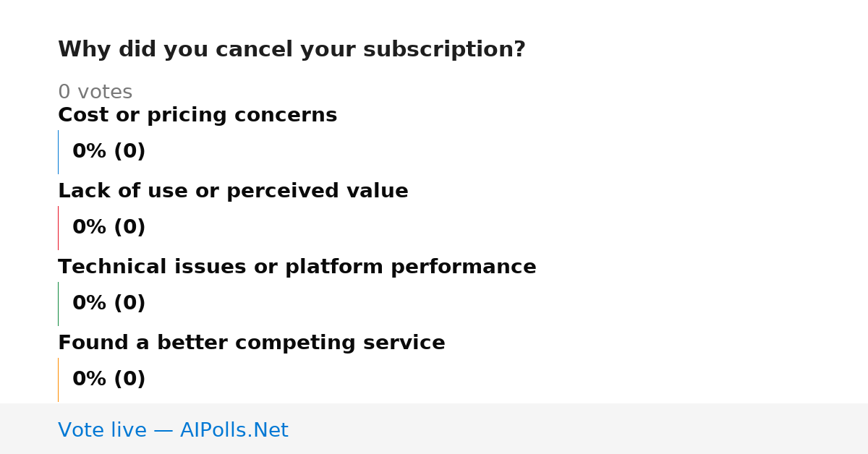Click the orange bar under Found a better service
The height and width of the screenshot is (454, 868).
point(58,380)
